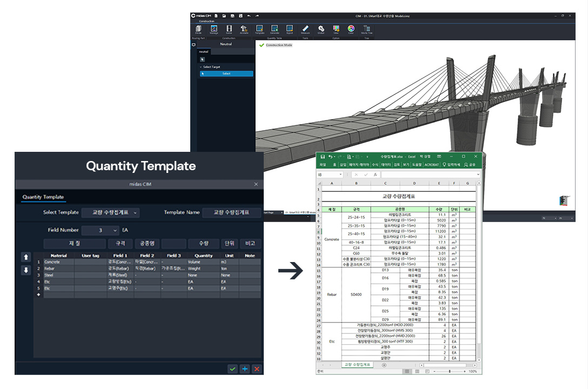Customize Excel quick access toolbar dropdown
588x389 pixels.
pyautogui.click(x=367, y=157)
